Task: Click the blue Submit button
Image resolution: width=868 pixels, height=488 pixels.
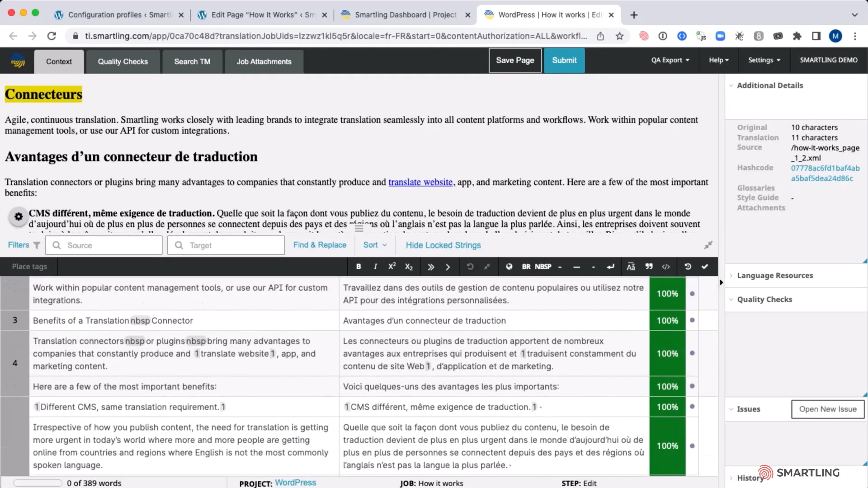Action: 564,61
